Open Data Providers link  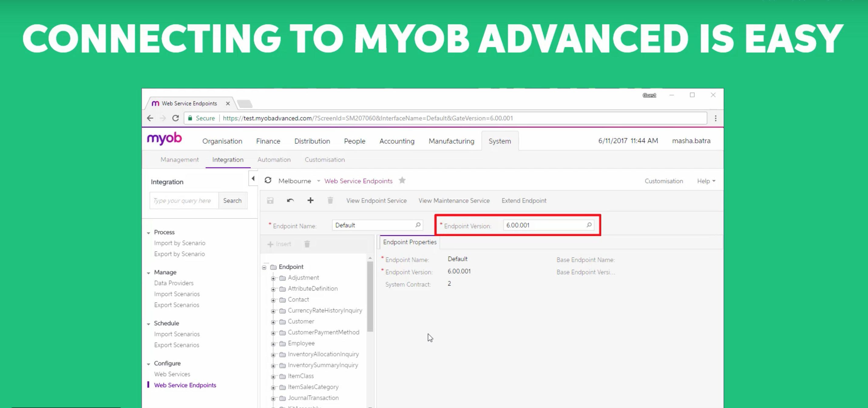pos(174,283)
